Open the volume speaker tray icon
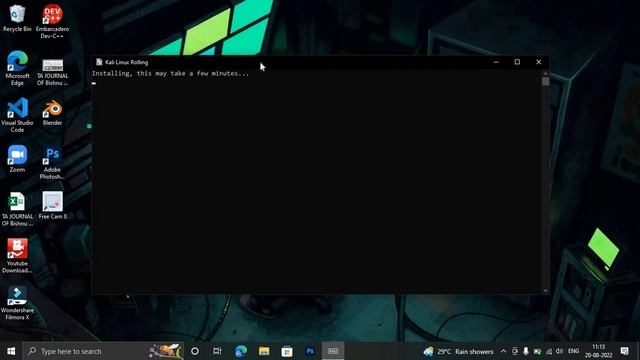This screenshot has width=640, height=360. 560,351
